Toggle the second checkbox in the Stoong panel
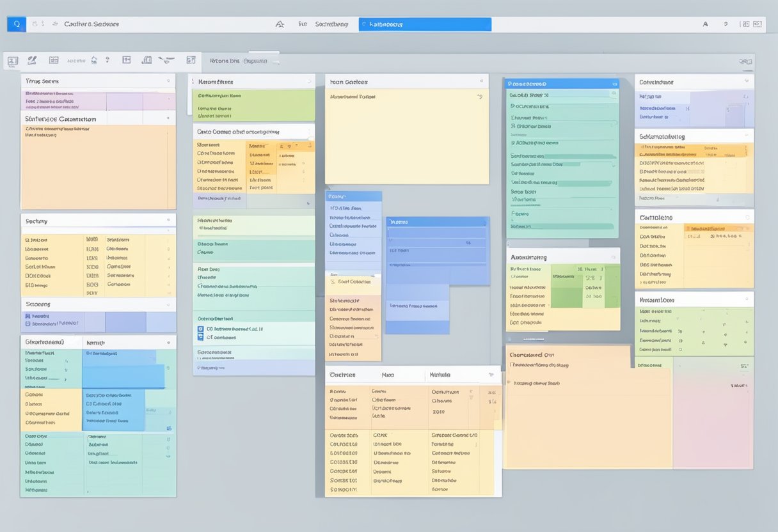 click(28, 324)
